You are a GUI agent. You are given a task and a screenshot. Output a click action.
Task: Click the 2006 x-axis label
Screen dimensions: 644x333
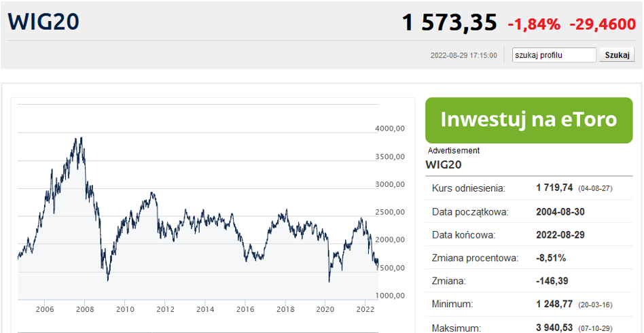pyautogui.click(x=45, y=309)
